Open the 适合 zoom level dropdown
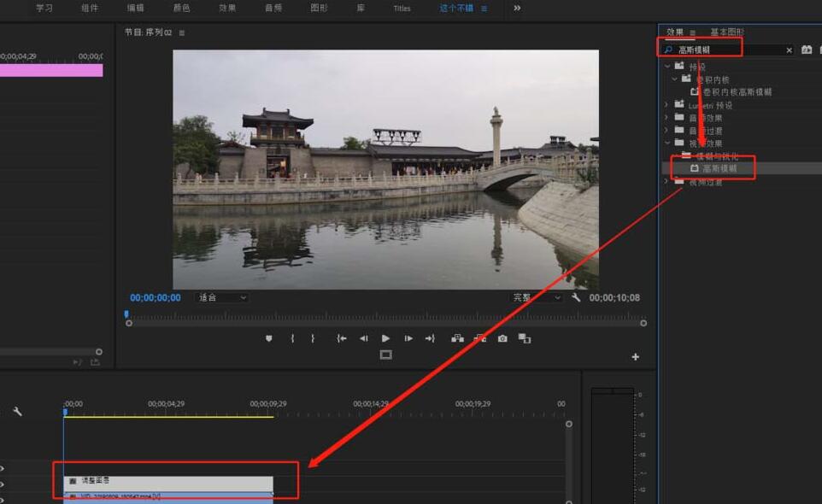The height and width of the screenshot is (504, 822). click(220, 298)
